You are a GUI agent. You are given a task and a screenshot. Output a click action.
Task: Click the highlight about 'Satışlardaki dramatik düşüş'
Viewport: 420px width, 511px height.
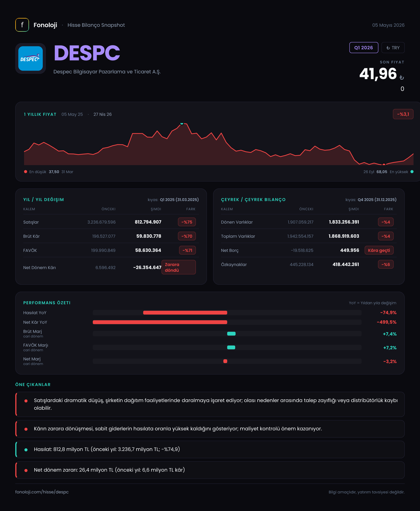click(x=210, y=404)
